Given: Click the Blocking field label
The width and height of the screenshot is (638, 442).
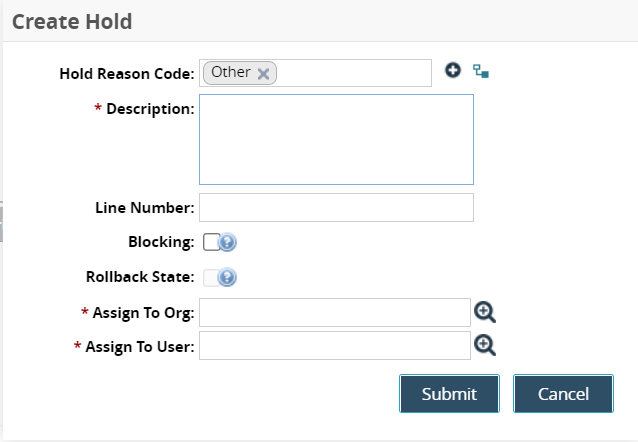Looking at the screenshot, I should [161, 242].
